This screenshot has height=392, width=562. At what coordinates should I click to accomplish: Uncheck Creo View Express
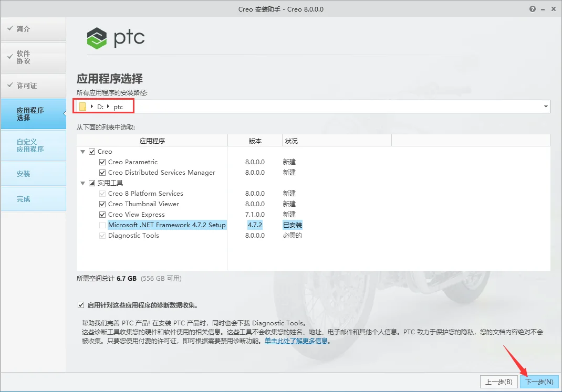pos(102,215)
